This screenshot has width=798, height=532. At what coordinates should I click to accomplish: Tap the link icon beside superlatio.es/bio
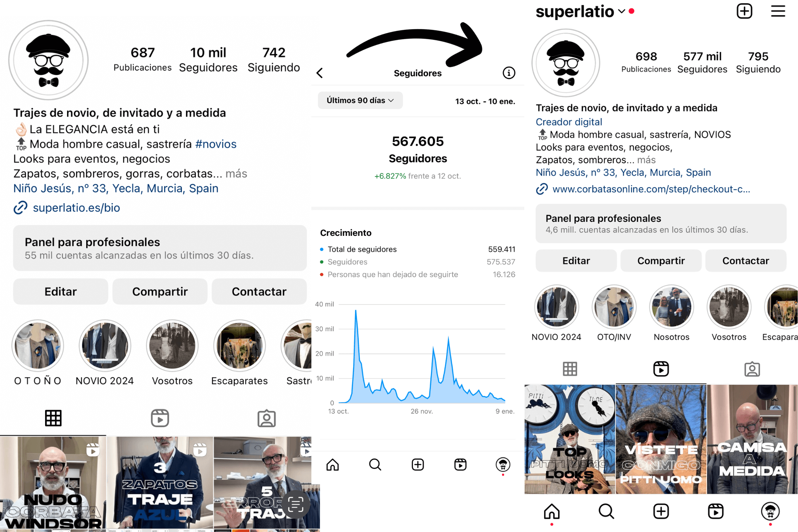(x=20, y=208)
